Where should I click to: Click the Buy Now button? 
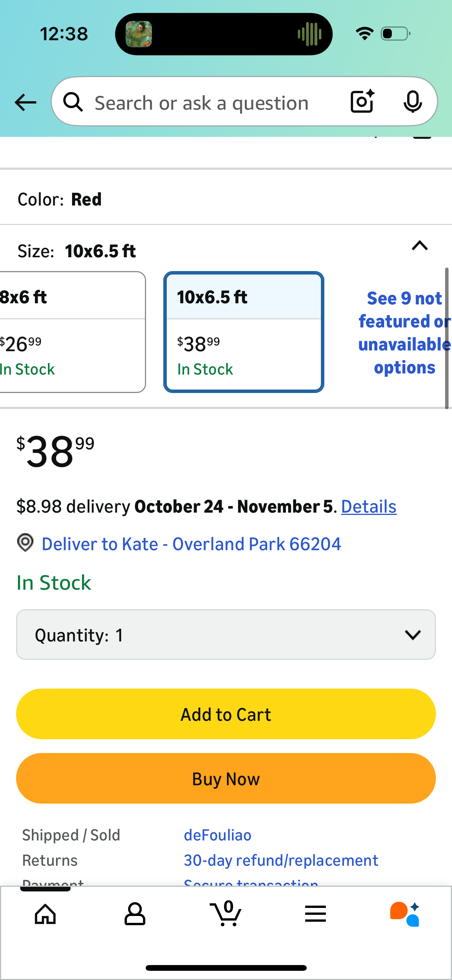click(226, 778)
